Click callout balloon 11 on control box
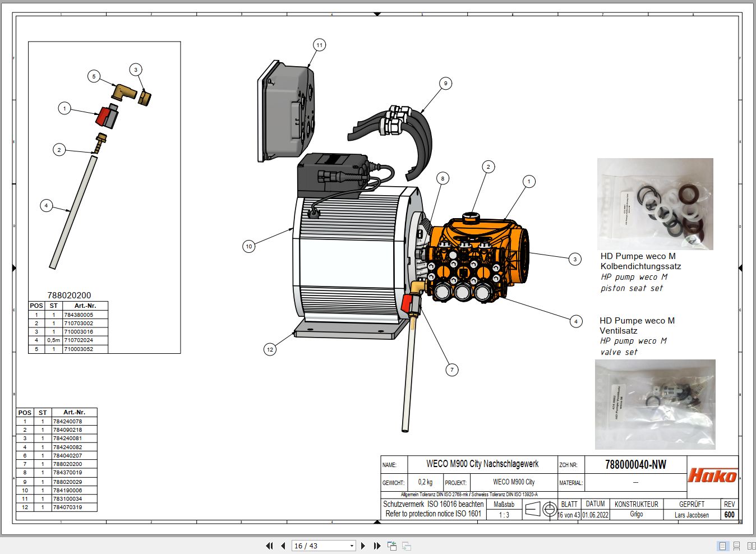 tap(319, 45)
